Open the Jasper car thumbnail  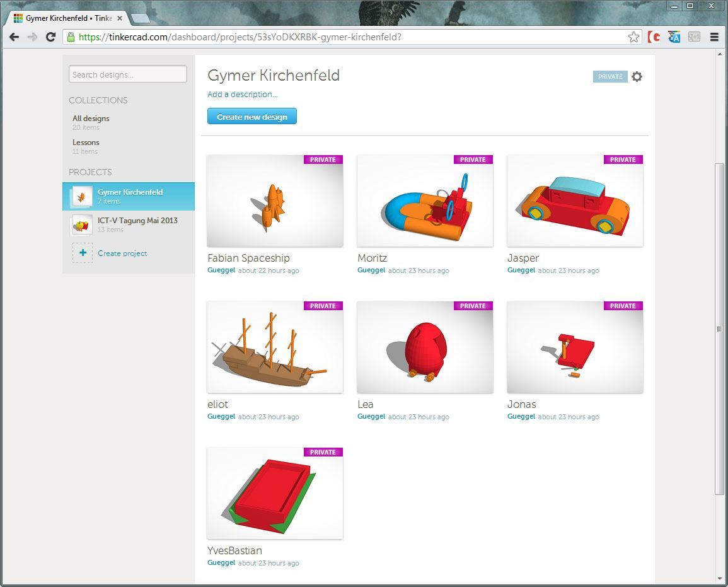pyautogui.click(x=575, y=201)
